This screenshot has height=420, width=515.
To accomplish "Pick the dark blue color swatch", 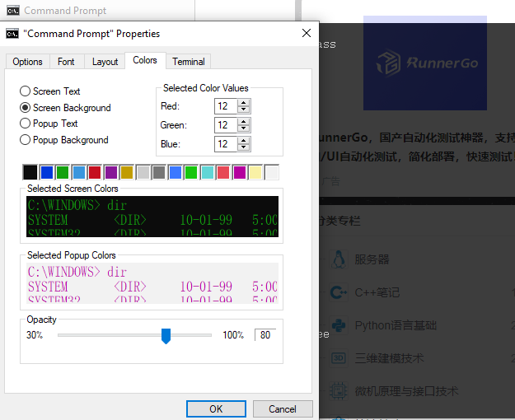I will 47,172.
